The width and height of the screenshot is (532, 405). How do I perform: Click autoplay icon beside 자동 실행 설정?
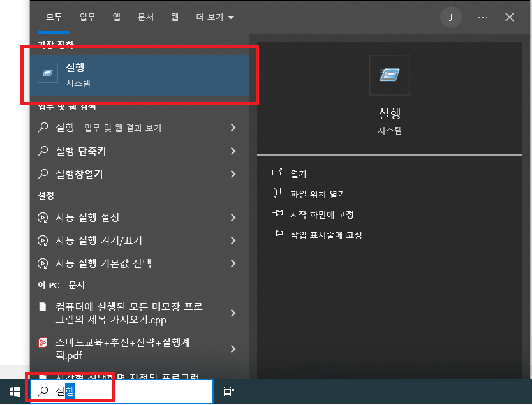[43, 217]
